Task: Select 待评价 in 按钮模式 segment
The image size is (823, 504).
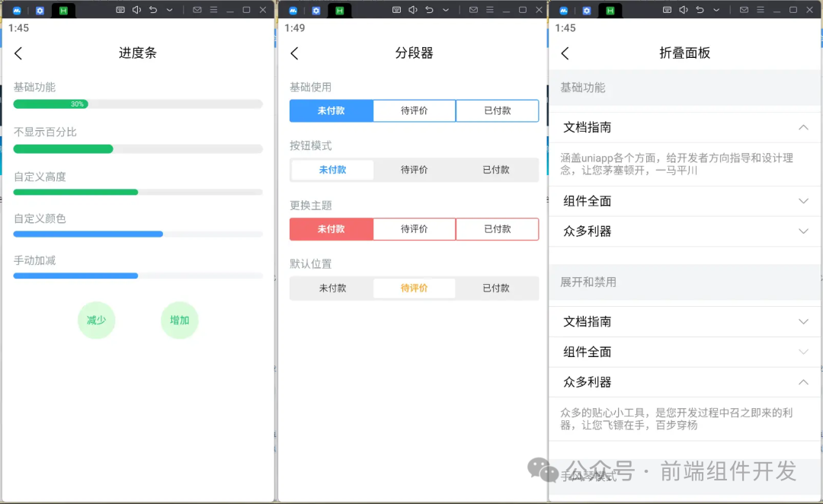Action: [414, 170]
